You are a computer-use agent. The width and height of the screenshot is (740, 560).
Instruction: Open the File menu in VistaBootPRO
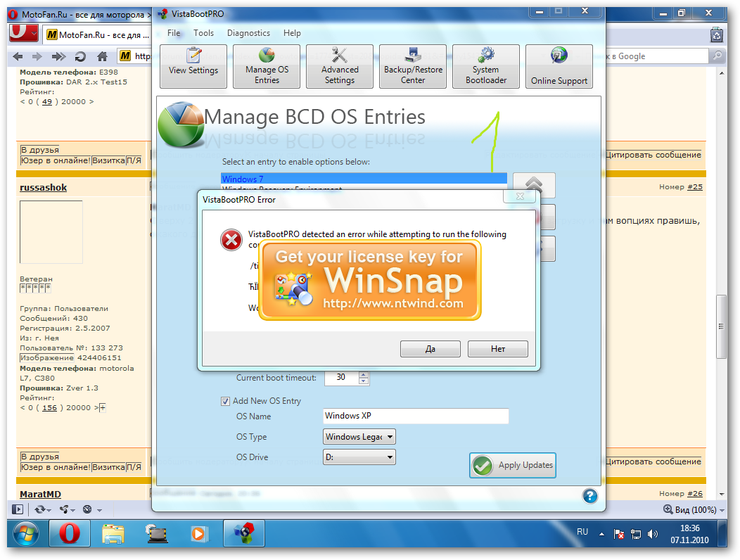tap(174, 33)
